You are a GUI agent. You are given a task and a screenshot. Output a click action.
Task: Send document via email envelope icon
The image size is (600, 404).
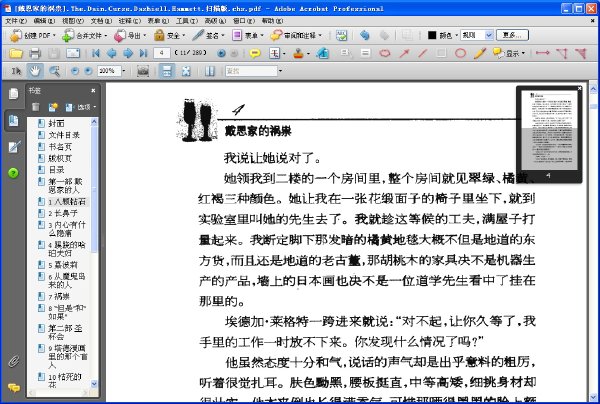(73, 53)
